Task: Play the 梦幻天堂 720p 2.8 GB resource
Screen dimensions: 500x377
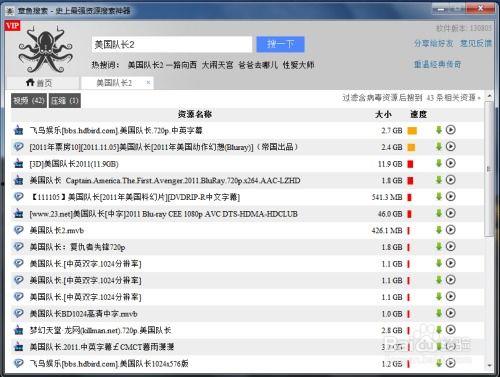Action: [x=451, y=330]
